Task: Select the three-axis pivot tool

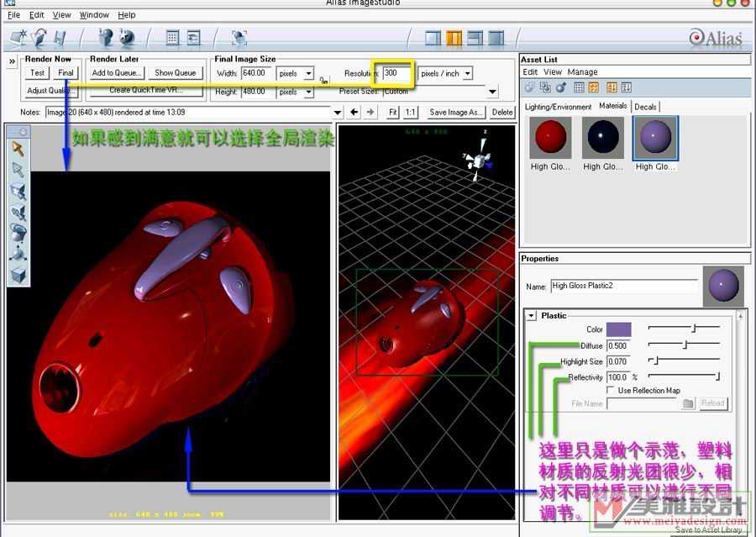Action: (18, 254)
